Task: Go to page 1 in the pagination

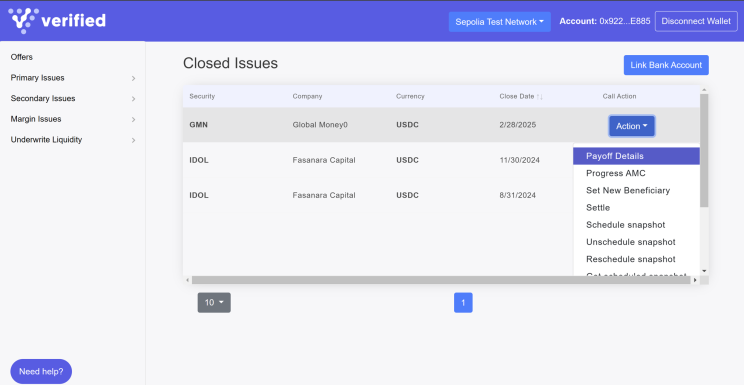Action: tap(463, 302)
